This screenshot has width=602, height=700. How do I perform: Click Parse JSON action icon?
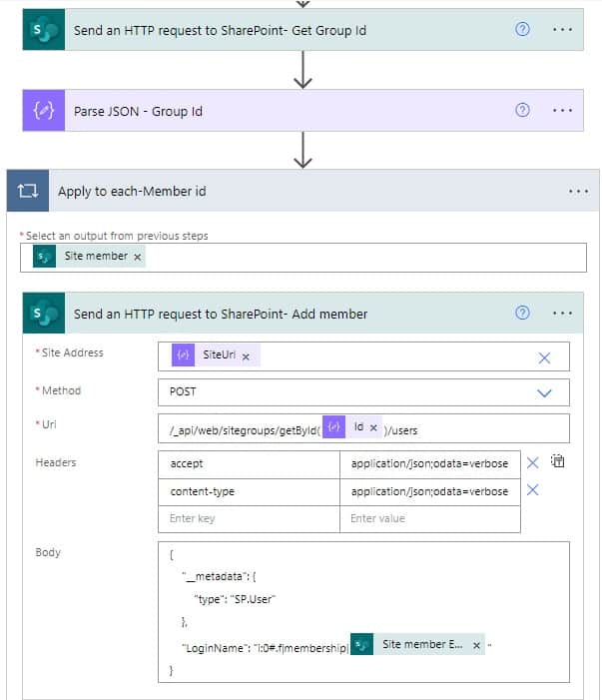44,110
